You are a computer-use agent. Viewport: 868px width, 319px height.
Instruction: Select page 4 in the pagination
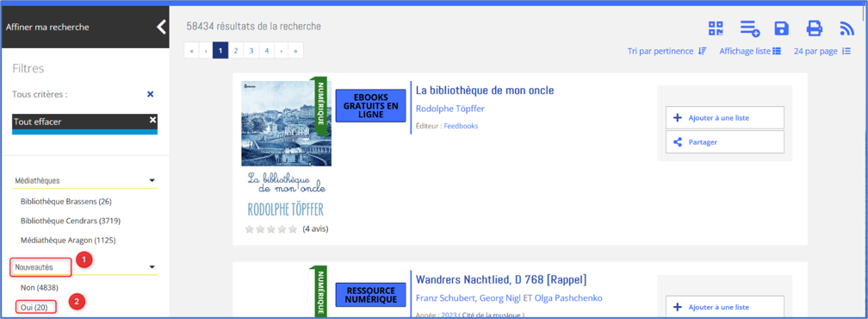click(x=267, y=50)
